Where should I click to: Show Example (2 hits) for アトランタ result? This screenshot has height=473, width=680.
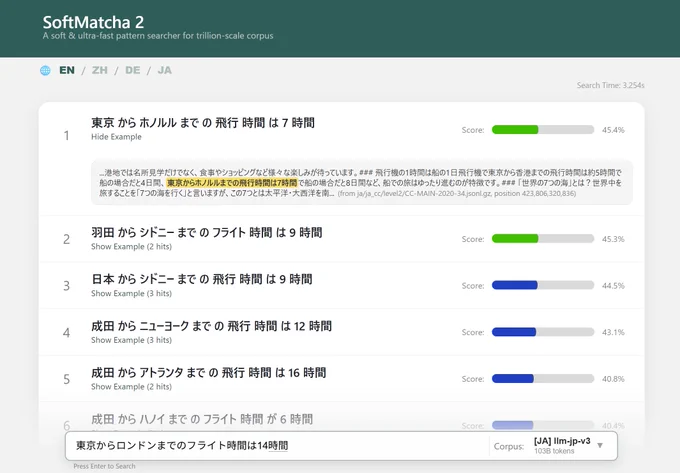[131, 386]
